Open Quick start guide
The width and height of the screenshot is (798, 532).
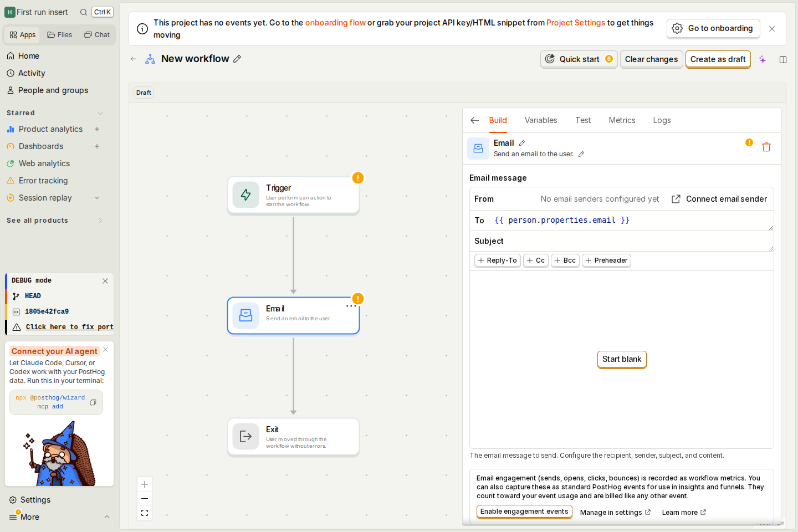tap(579, 59)
